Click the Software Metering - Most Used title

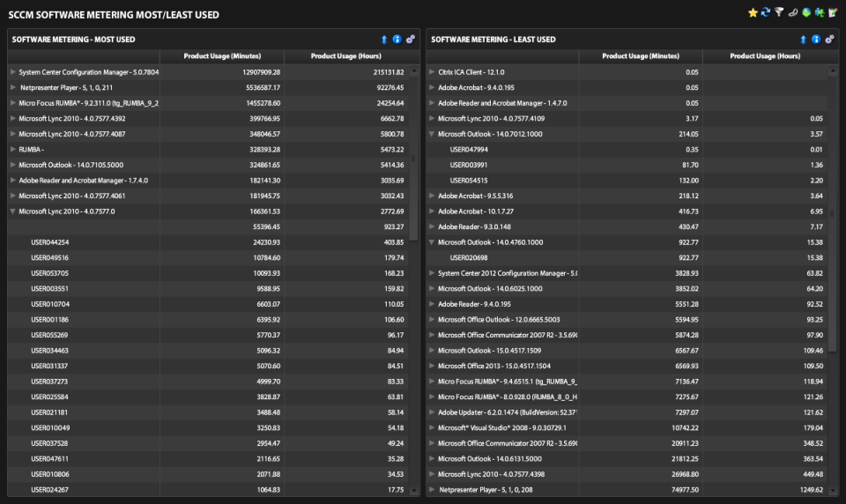[x=73, y=40]
